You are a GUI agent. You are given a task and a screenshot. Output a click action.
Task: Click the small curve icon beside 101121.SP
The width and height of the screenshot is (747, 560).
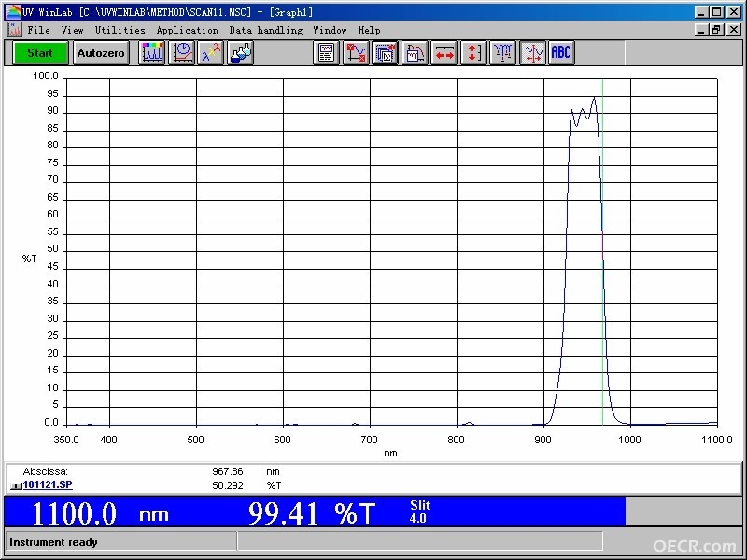pyautogui.click(x=16, y=486)
